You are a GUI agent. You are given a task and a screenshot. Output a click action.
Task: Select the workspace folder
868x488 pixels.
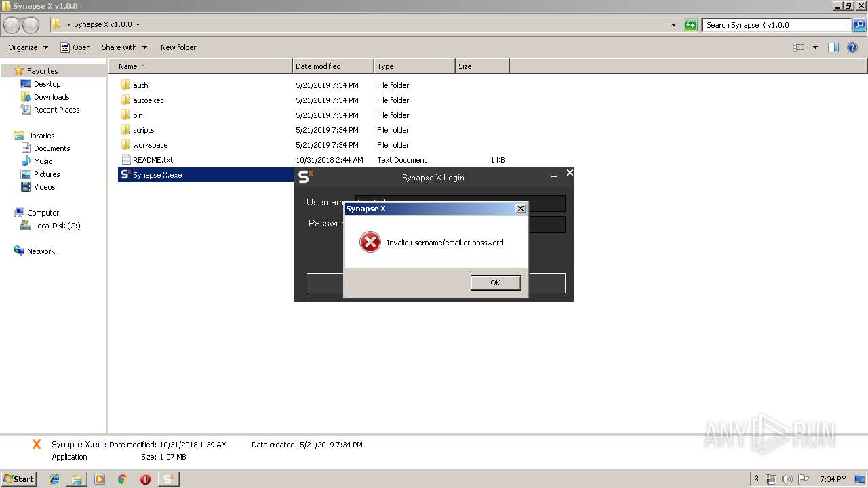[150, 145]
